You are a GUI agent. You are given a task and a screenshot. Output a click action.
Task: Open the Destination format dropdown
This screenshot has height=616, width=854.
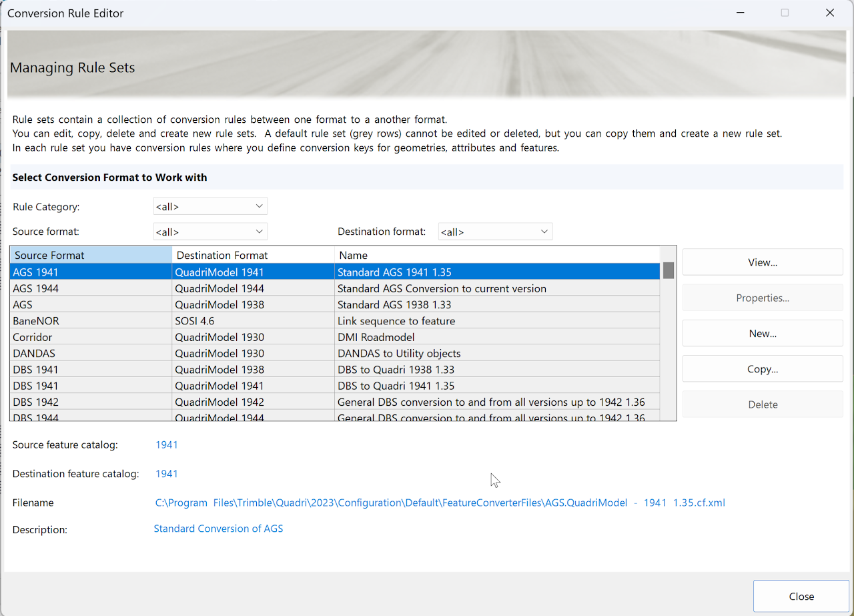(x=495, y=232)
